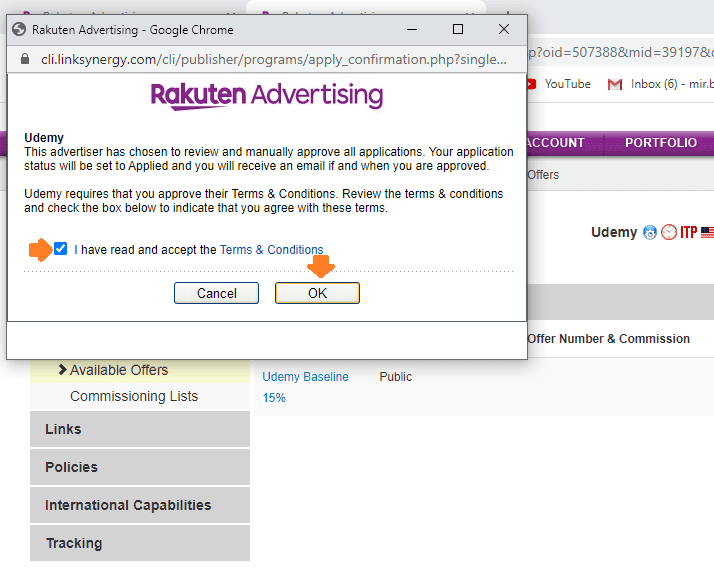
Task: Click the lock icon in the popup address bar
Action: coord(25,59)
